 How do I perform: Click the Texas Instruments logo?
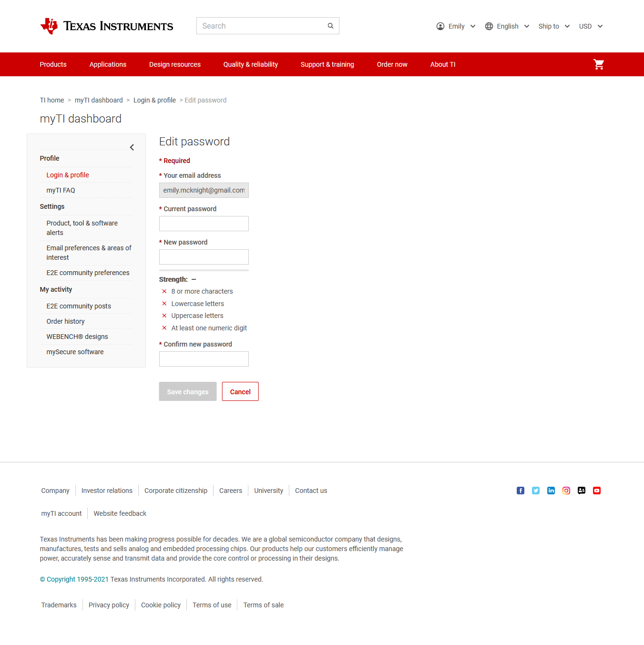[107, 26]
